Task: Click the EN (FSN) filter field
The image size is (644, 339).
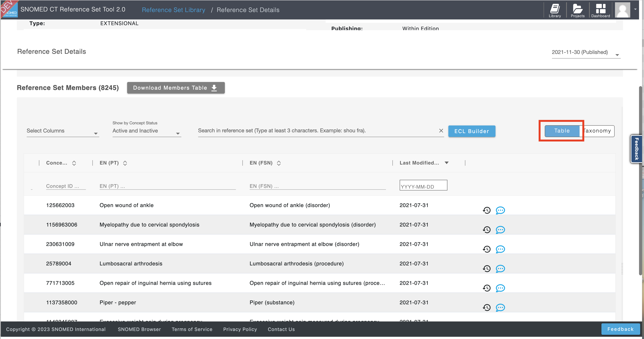Action: 317,186
